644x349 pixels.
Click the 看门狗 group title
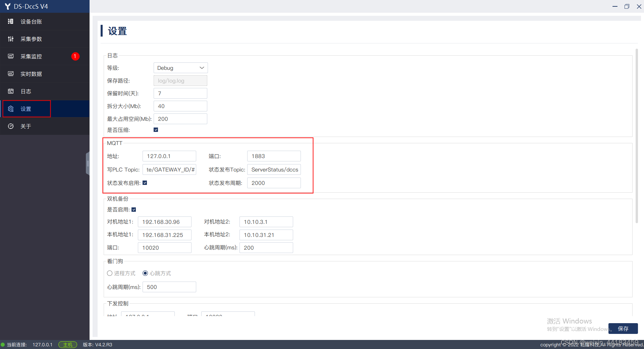click(115, 261)
